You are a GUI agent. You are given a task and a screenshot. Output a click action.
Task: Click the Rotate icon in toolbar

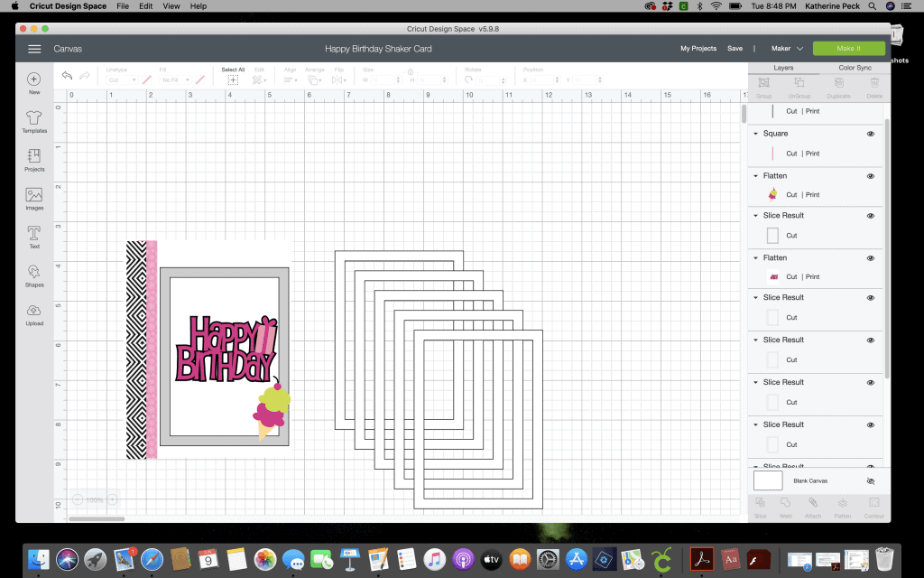coord(468,79)
